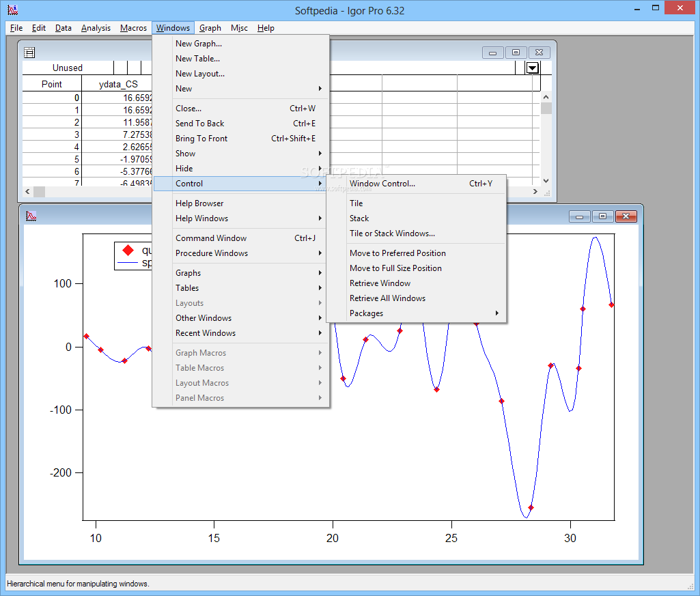Image resolution: width=700 pixels, height=596 pixels.
Task: Open the Analysis menu
Action: 96,28
